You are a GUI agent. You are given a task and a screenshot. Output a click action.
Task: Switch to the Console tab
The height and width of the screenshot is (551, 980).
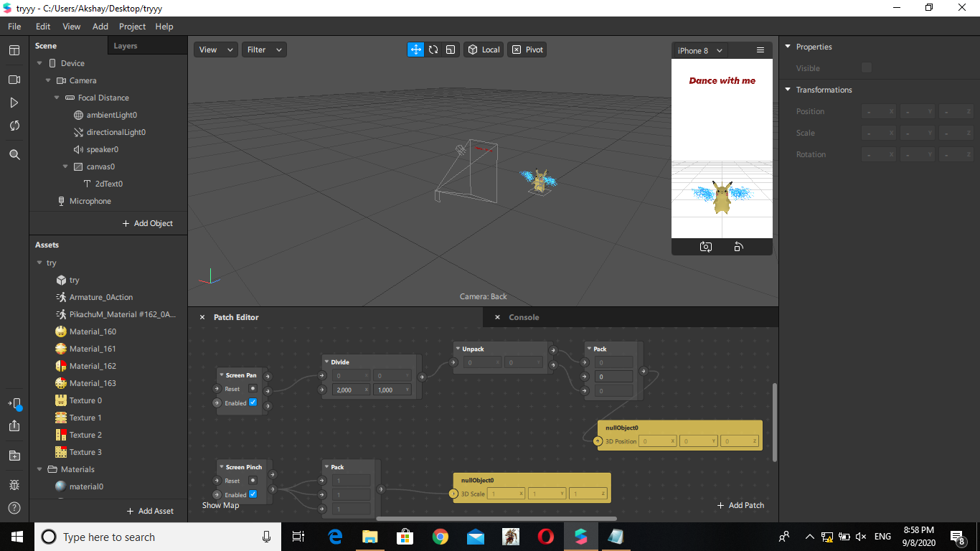click(524, 317)
